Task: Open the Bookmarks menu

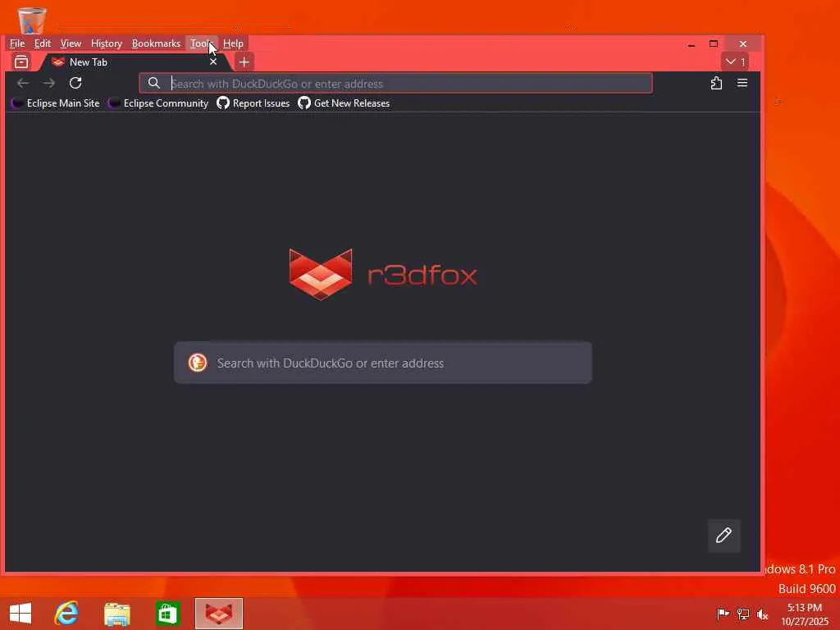Action: 156,43
